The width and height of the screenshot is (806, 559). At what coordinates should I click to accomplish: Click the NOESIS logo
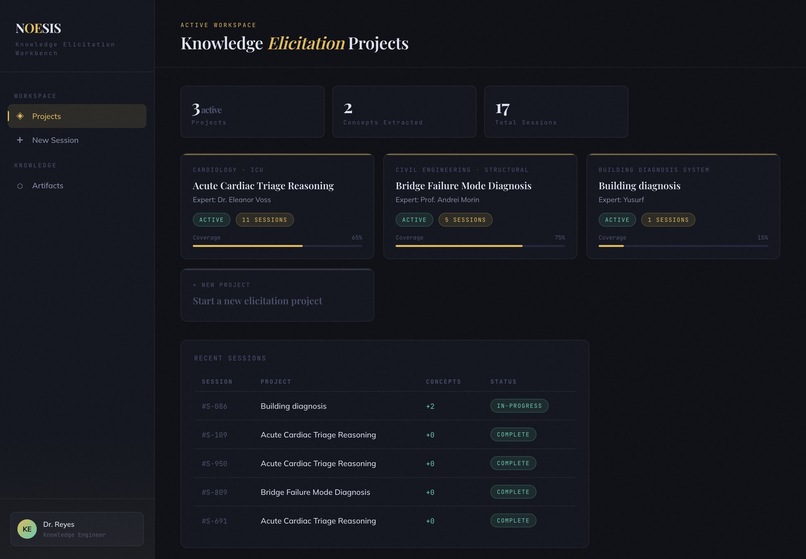point(38,28)
